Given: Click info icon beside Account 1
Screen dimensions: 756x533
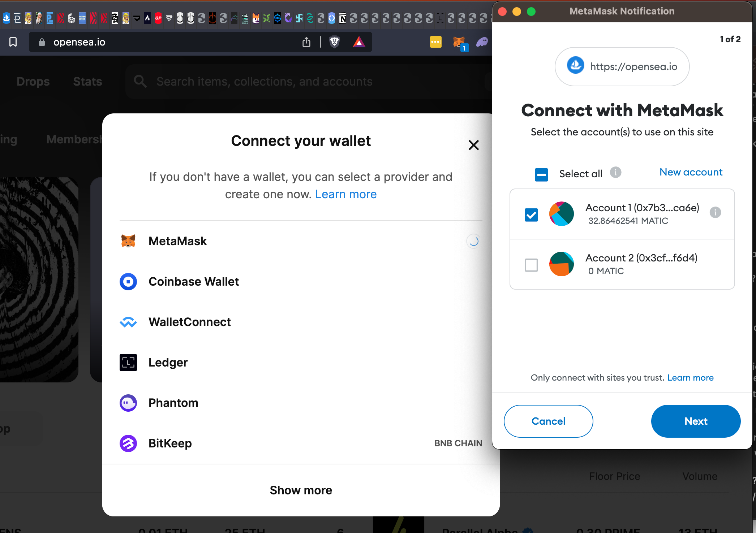Looking at the screenshot, I should pos(715,212).
